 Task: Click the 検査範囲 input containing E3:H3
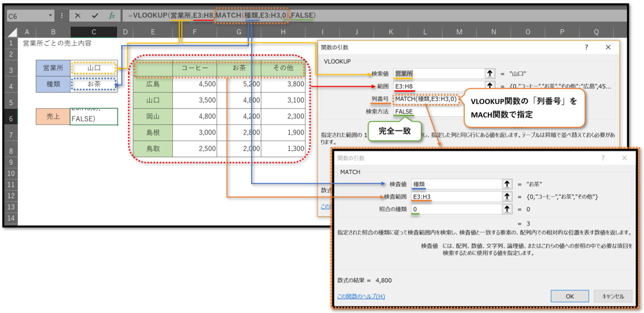click(456, 197)
